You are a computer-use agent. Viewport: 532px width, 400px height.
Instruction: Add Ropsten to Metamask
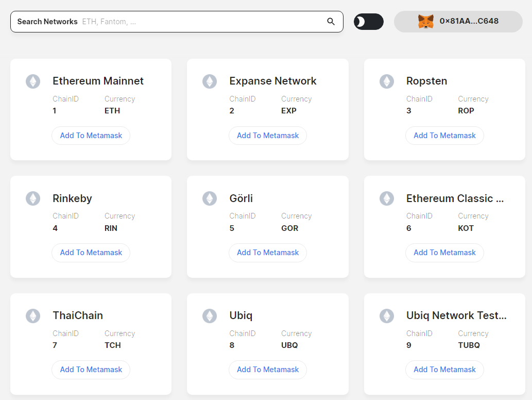pos(444,136)
